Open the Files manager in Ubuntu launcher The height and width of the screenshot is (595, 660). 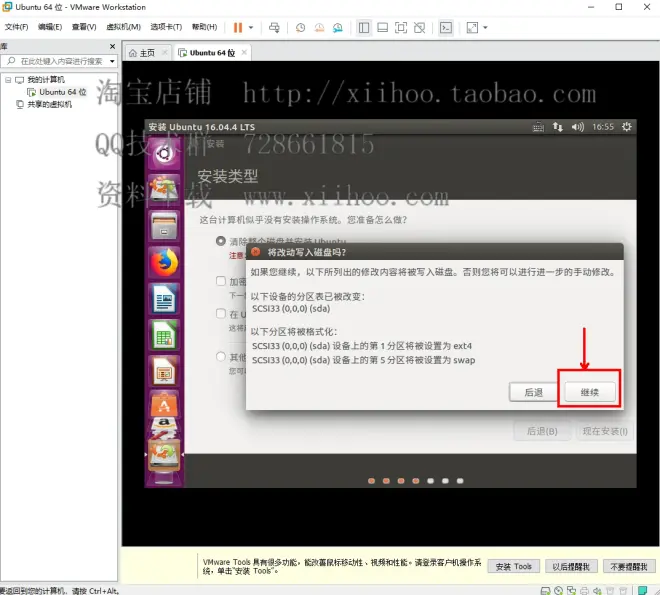[164, 226]
